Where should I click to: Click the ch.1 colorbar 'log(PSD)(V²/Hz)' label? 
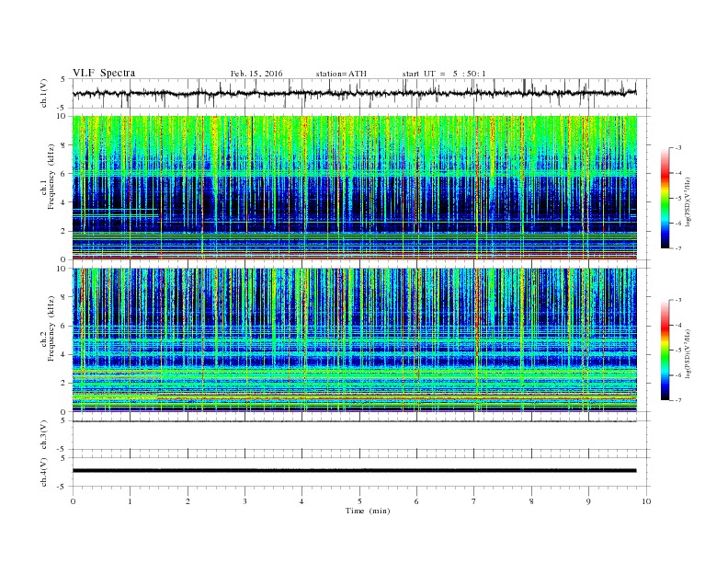pyautogui.click(x=688, y=201)
